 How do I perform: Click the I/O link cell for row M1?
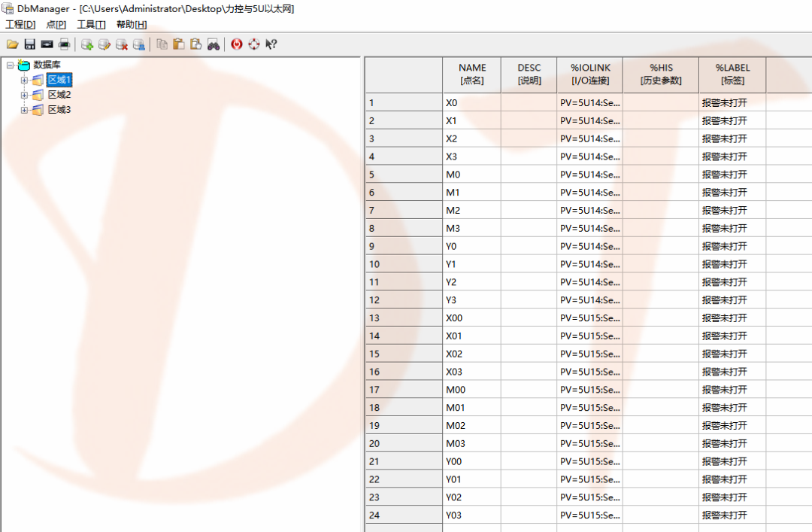(x=590, y=193)
